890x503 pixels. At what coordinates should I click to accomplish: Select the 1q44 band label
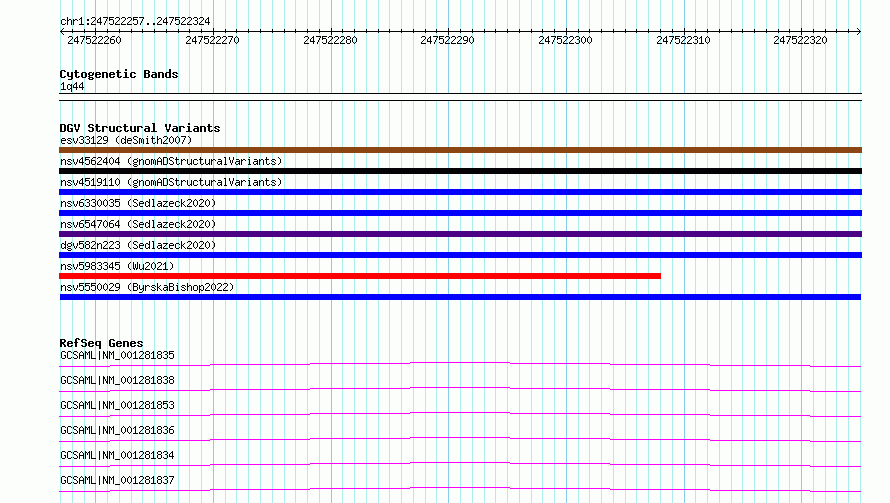click(72, 86)
